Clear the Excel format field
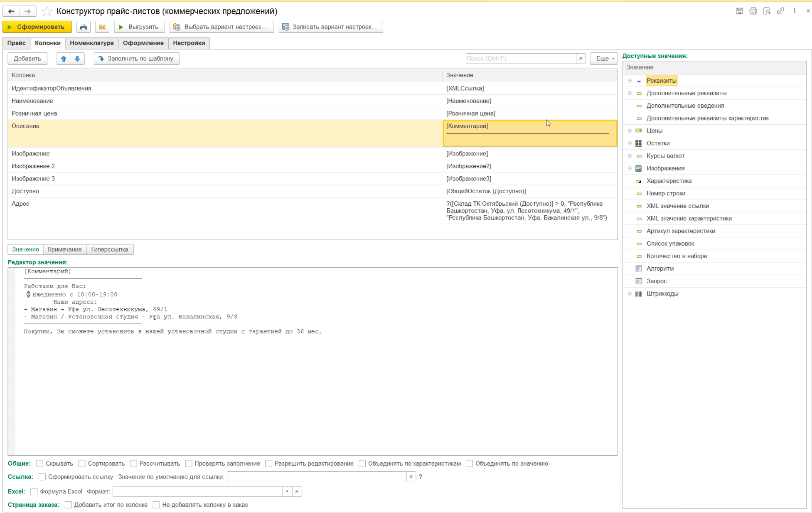 297,491
